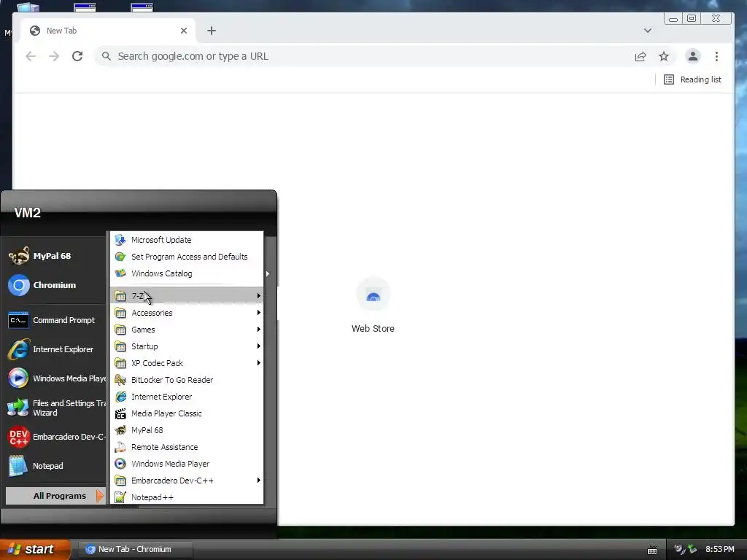Open Remote Assistance

click(187, 447)
